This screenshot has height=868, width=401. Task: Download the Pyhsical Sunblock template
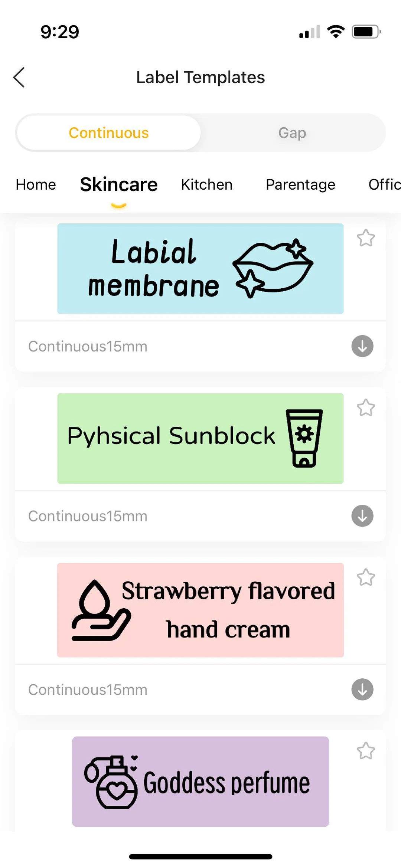362,515
